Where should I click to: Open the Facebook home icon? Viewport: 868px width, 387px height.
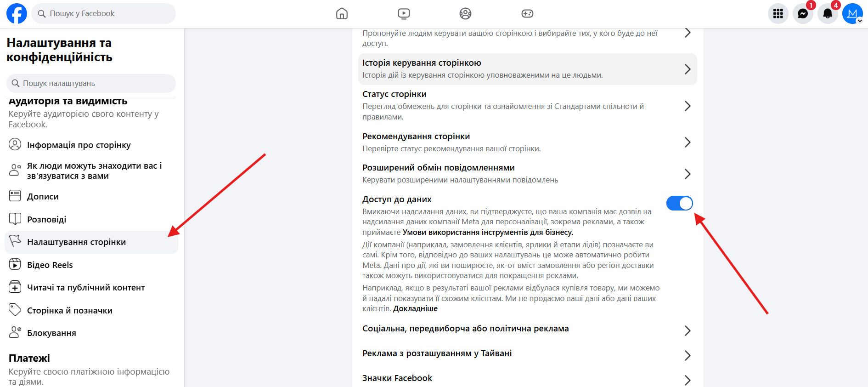point(342,14)
